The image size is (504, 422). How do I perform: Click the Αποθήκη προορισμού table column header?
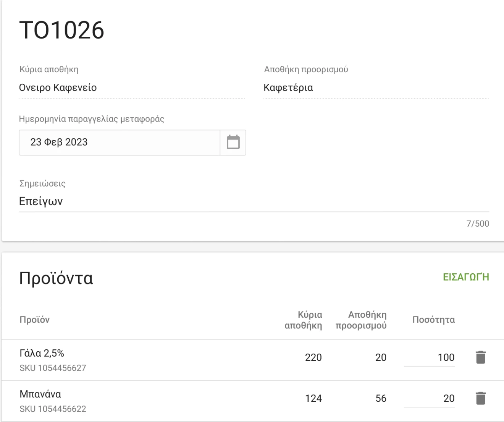tap(361, 320)
